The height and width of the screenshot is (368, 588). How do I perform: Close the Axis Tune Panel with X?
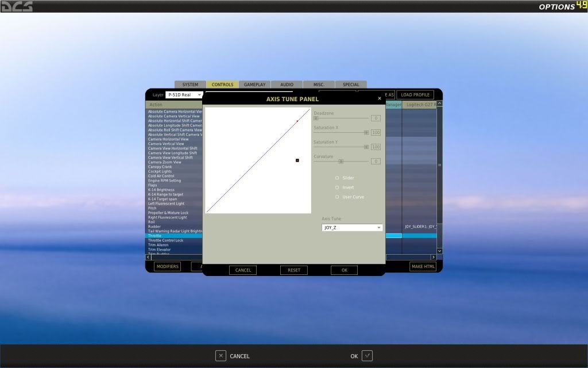coord(379,98)
